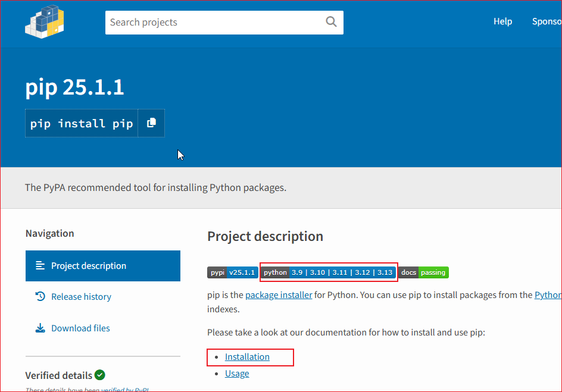Click the green verified checkmark icon
Viewport: 562px width, 392px height.
coord(100,375)
